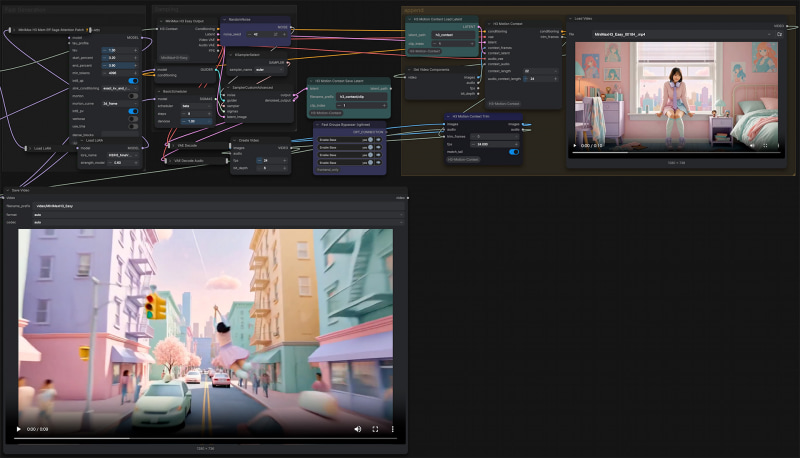The width and height of the screenshot is (800, 458).
Task: Increase clip_index in Save Latent node
Action: pos(384,106)
